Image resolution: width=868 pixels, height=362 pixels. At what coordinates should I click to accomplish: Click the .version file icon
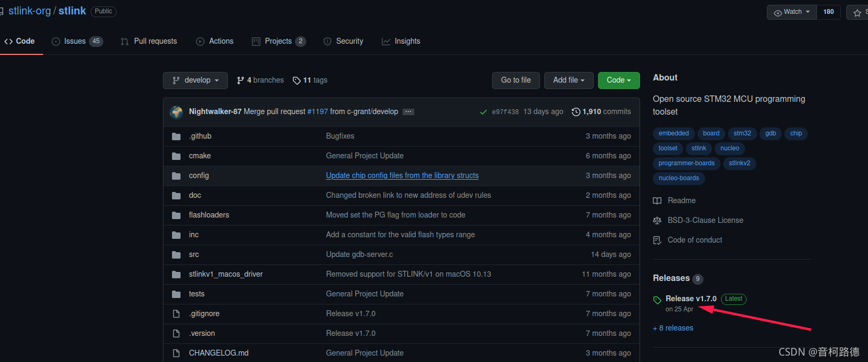pyautogui.click(x=176, y=334)
